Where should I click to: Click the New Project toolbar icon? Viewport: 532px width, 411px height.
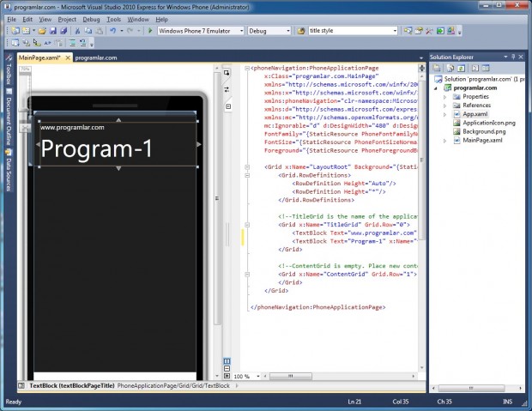click(15, 31)
